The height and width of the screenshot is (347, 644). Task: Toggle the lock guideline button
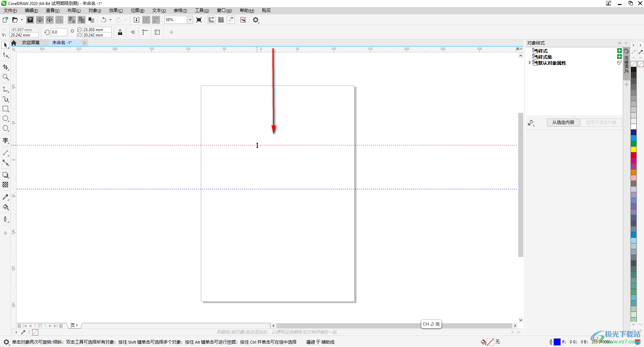(120, 32)
